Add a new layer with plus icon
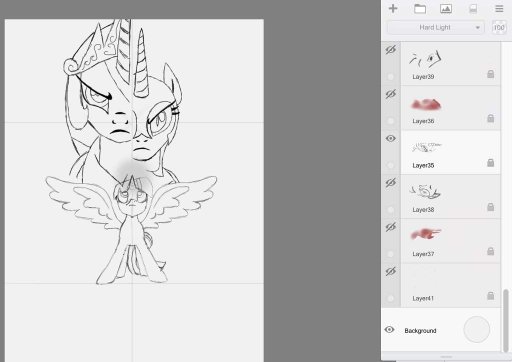Screen dimensions: 512x362 pos(393,9)
